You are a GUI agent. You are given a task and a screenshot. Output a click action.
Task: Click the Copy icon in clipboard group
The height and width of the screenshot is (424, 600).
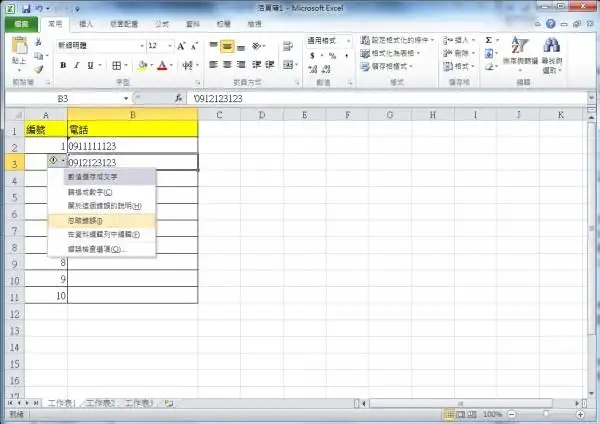39,56
